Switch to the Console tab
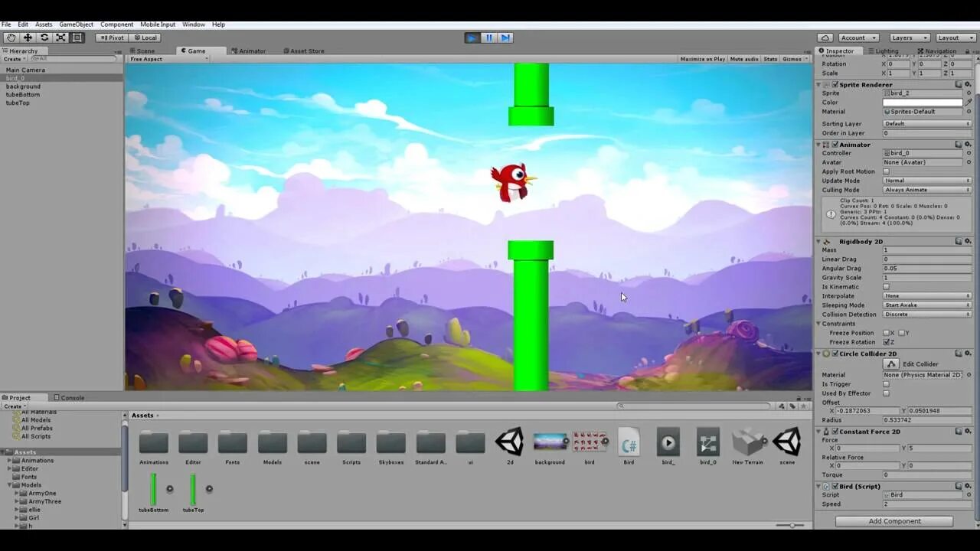The image size is (980, 551). (x=69, y=398)
